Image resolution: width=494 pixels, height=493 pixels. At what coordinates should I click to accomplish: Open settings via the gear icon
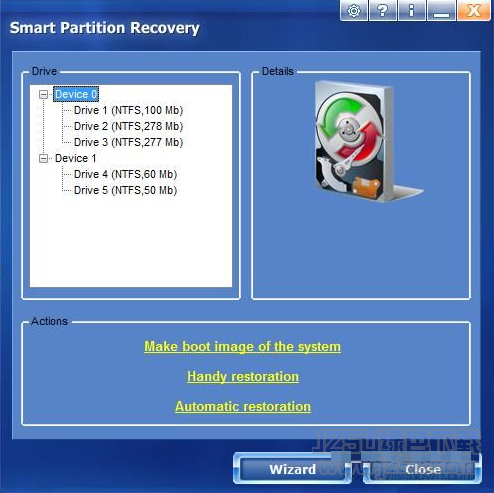click(354, 11)
